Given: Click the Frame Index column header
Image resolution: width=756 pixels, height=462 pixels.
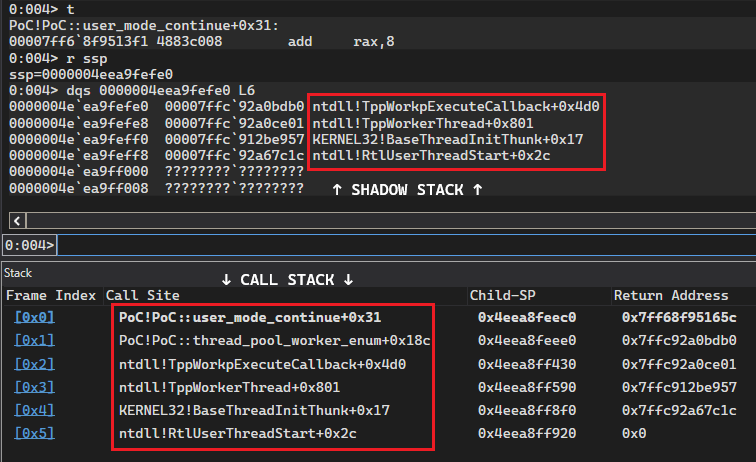Looking at the screenshot, I should (x=51, y=296).
